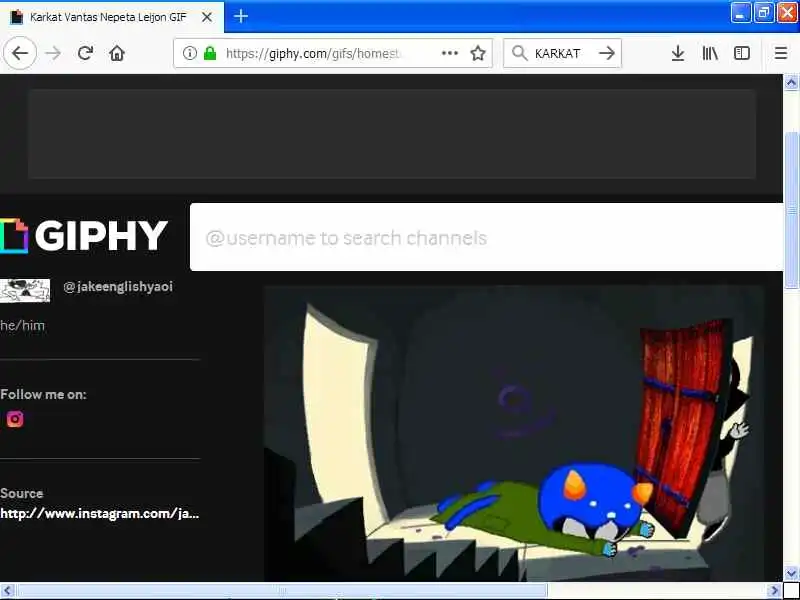Close the Karkat Vantas Nepeta Leijon GIF tab

(x=207, y=17)
